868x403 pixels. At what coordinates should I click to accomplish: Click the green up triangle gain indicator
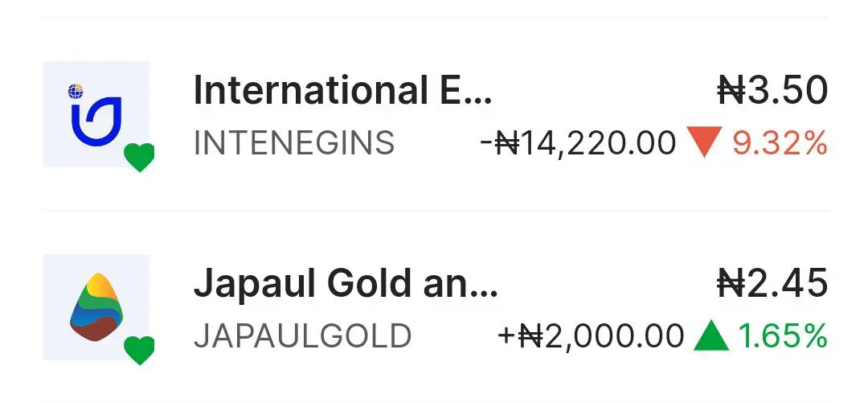tap(712, 336)
